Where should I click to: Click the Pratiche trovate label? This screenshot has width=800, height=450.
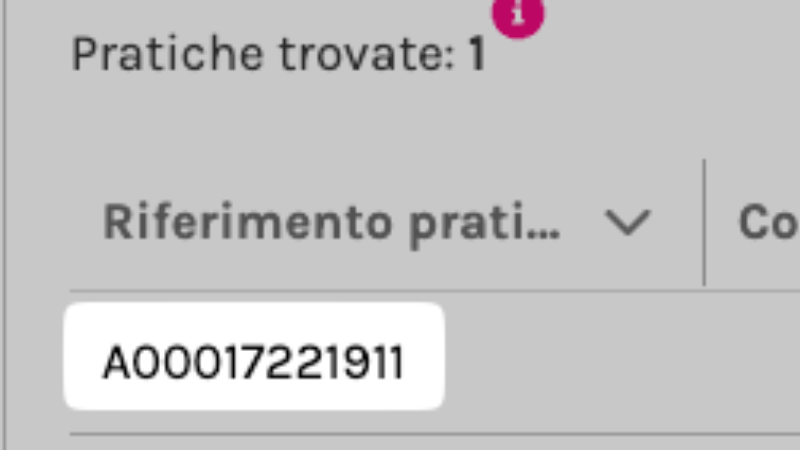click(x=263, y=54)
